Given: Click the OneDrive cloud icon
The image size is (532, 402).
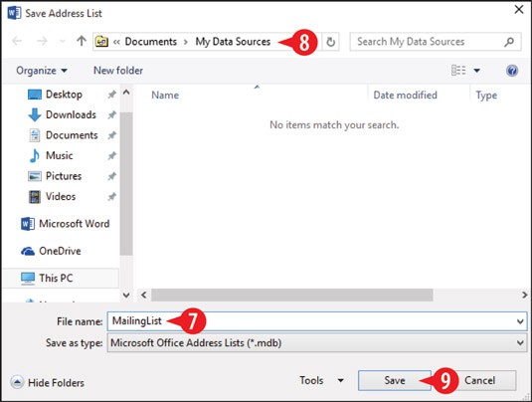Looking at the screenshot, I should (x=28, y=251).
